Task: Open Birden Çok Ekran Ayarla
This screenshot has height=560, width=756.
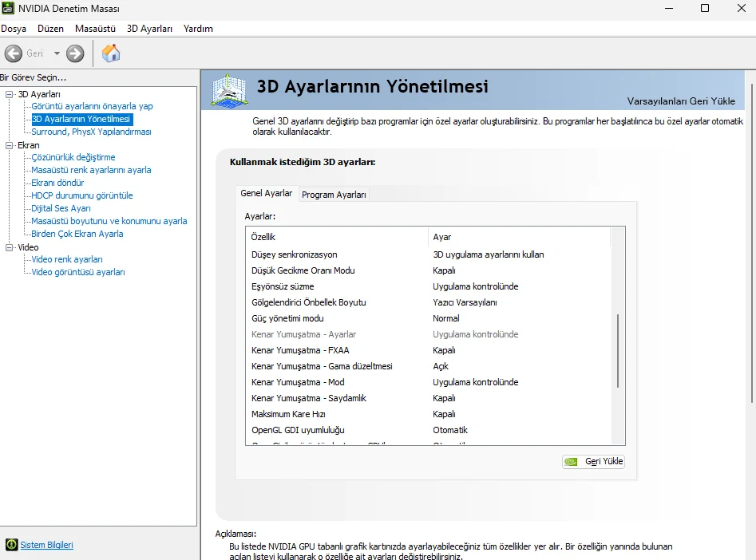Action: [77, 235]
